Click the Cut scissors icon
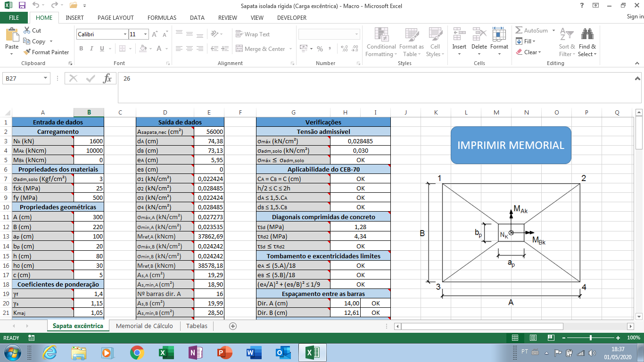The width and height of the screenshot is (644, 362). coord(27,30)
